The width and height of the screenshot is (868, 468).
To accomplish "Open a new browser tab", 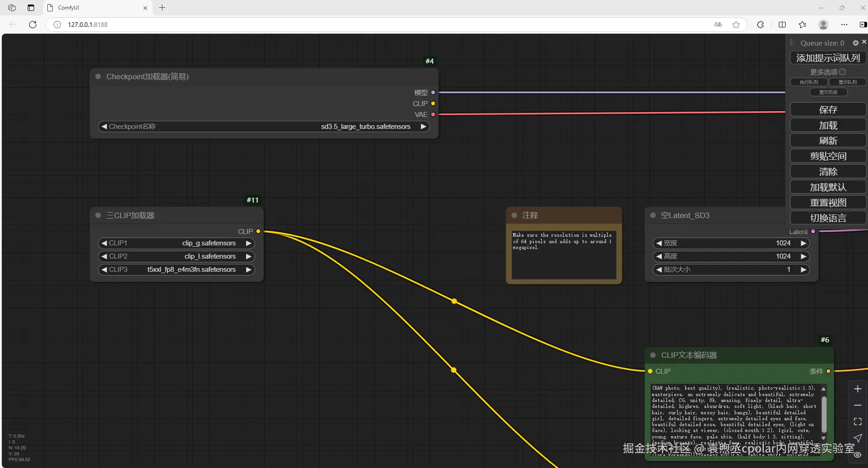I will click(x=162, y=8).
